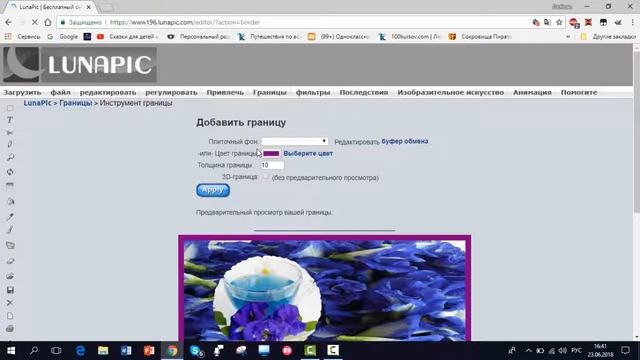Open the Границы menu
Screen dimensions: 640x360
point(270,92)
